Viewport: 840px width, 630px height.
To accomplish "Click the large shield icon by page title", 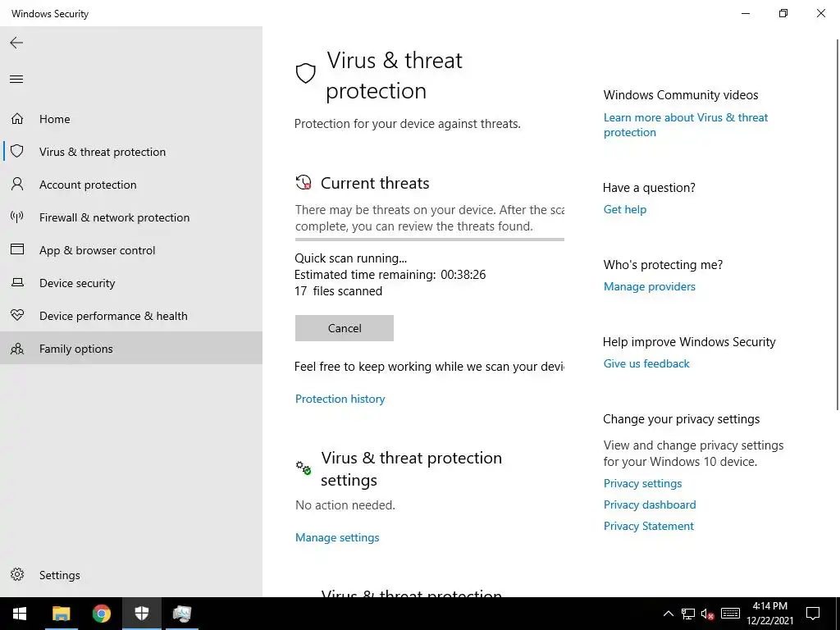I will pyautogui.click(x=305, y=73).
